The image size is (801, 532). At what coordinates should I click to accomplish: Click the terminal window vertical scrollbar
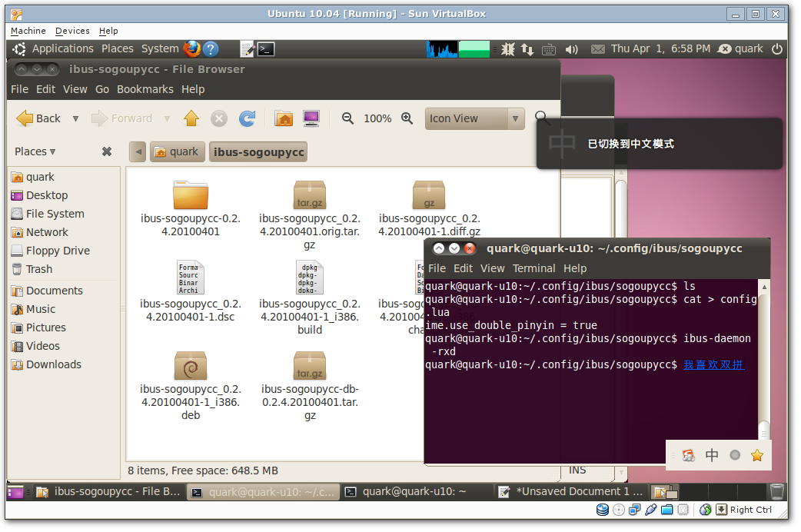click(x=764, y=359)
